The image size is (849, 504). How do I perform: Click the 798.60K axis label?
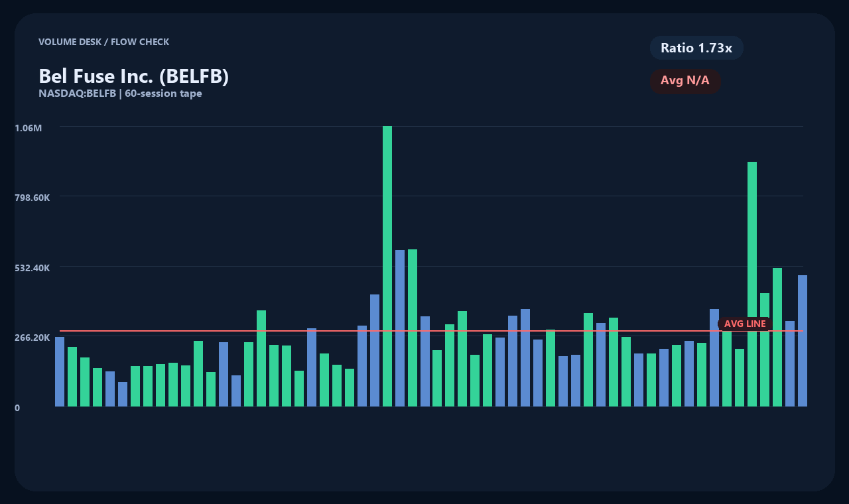[x=32, y=198]
